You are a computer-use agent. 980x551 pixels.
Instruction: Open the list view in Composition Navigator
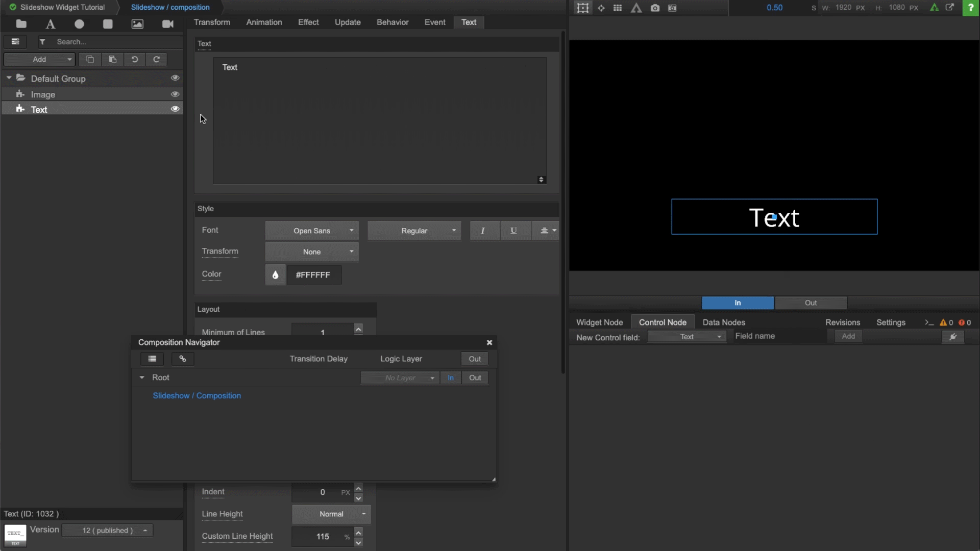[152, 359]
